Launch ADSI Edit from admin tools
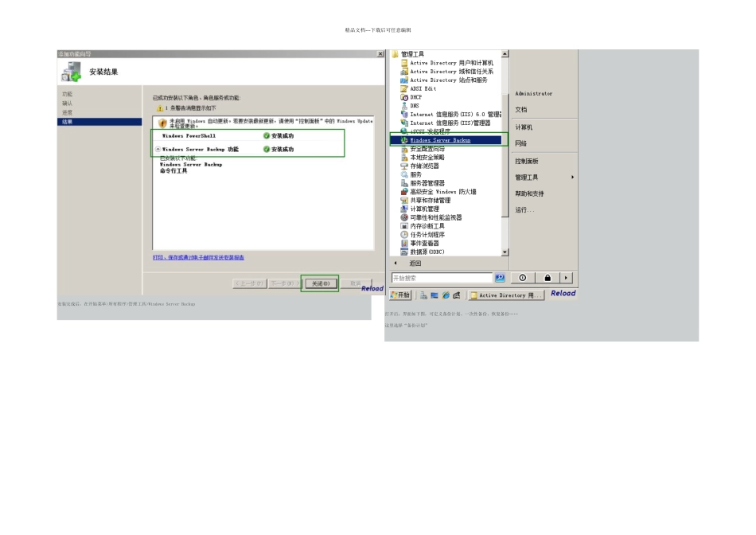The width and height of the screenshot is (756, 535). click(418, 88)
